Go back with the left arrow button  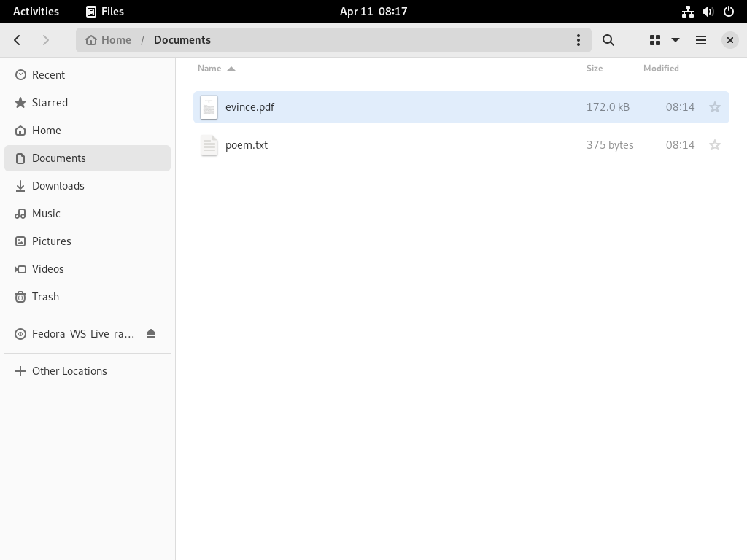[18, 40]
